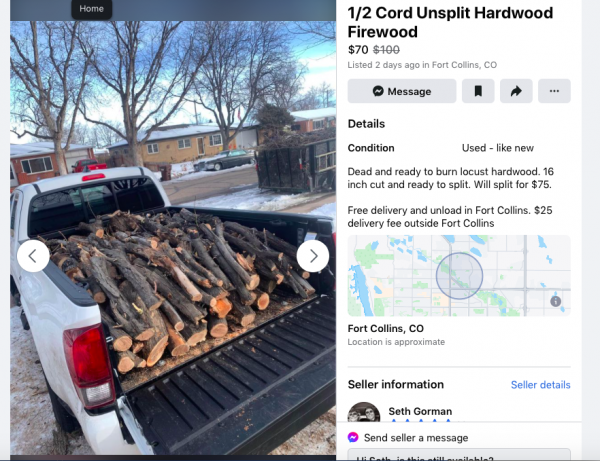
Task: Click the Messenger icon inside Message button
Action: 378,91
